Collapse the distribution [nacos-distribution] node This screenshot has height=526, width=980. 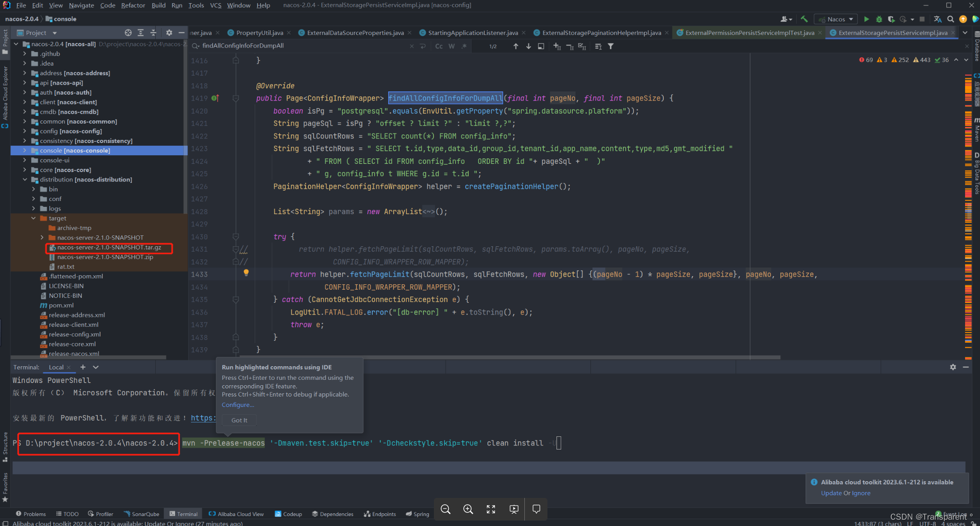[x=25, y=179]
